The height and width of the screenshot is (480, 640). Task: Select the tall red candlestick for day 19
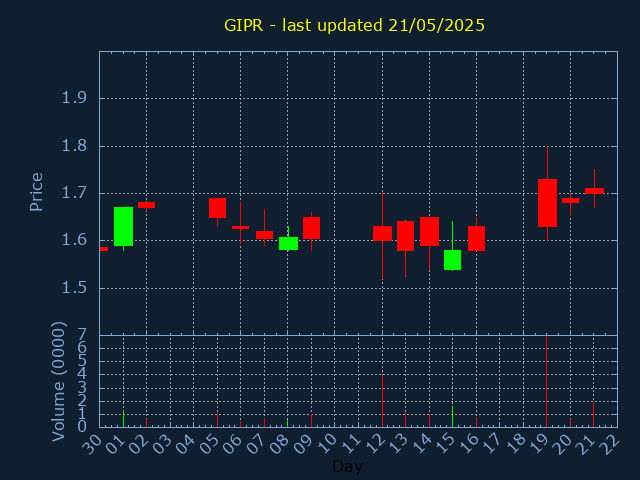click(547, 203)
